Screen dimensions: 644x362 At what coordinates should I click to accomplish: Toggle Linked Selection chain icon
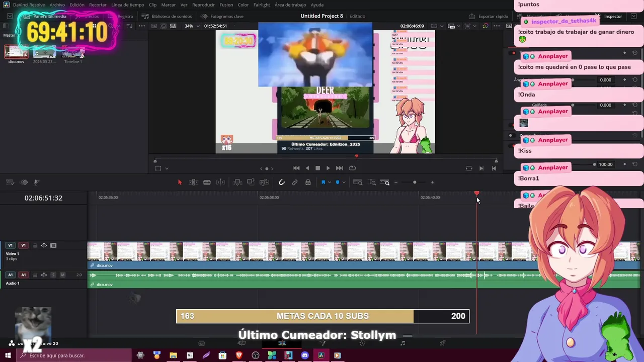coord(295,183)
